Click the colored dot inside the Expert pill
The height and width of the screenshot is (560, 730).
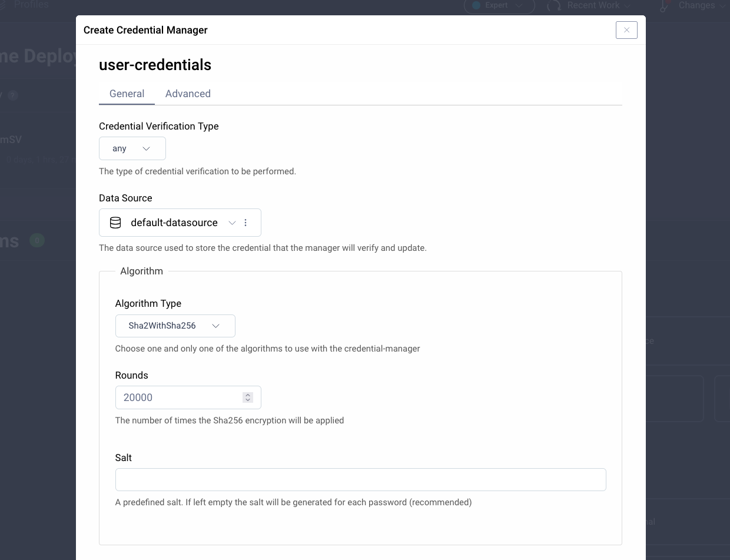point(477,5)
